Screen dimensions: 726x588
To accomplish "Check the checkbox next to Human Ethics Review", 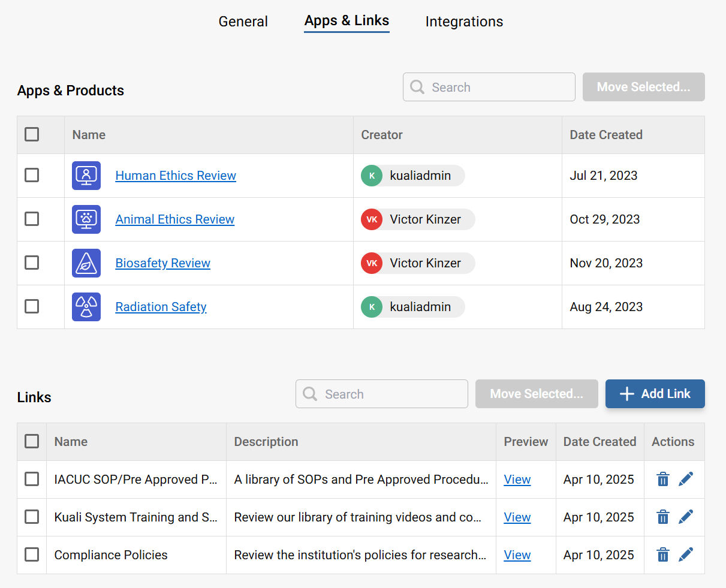I will click(x=32, y=175).
